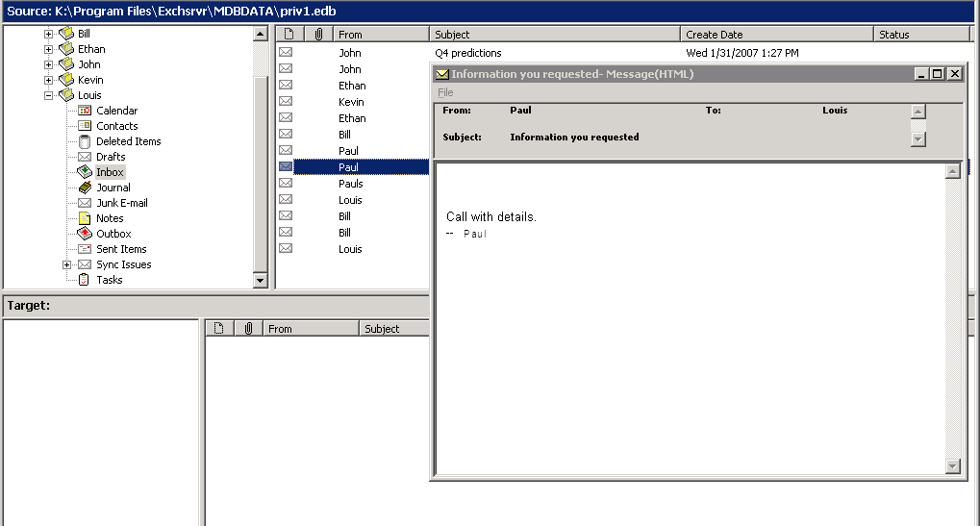This screenshot has width=980, height=526.
Task: Select the Notes folder icon
Action: 85,218
